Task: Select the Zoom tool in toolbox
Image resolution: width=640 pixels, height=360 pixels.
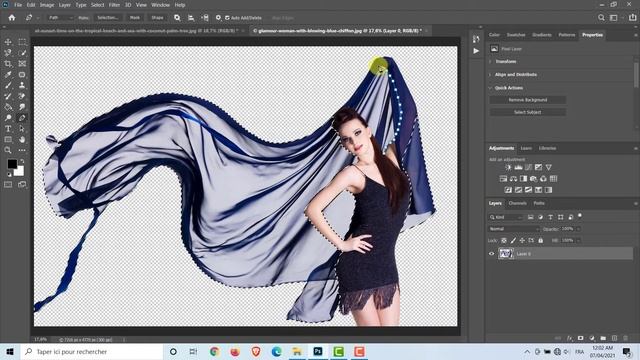Action: click(x=8, y=150)
